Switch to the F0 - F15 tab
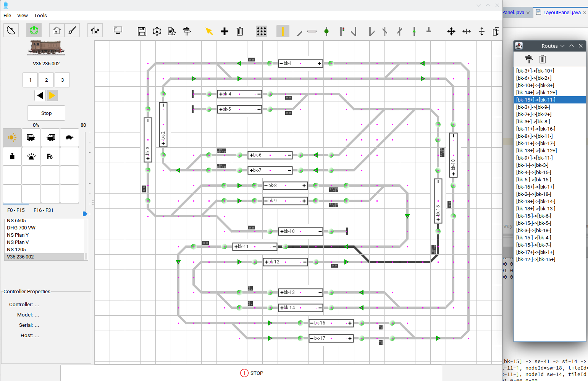Image resolution: width=588 pixels, height=381 pixels. (16, 210)
